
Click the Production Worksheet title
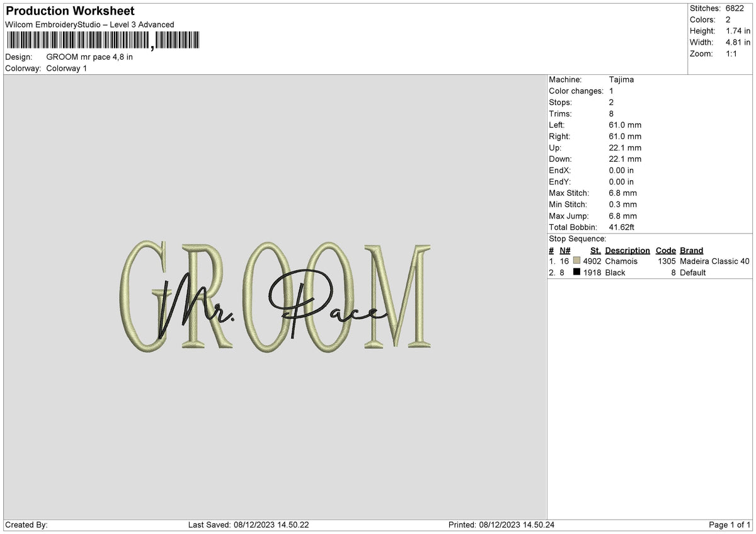coord(69,11)
